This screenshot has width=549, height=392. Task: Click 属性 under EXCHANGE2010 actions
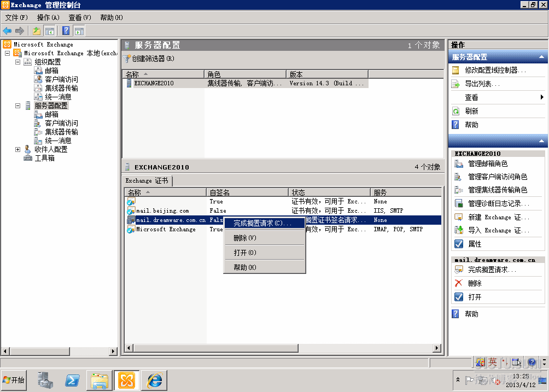point(475,244)
